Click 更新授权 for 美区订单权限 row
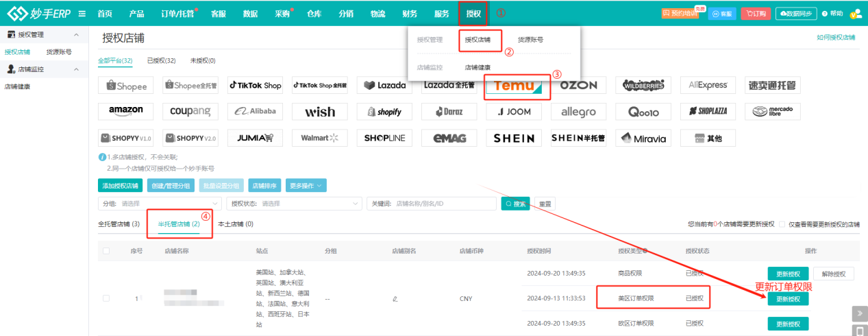Viewport: 868px width, 336px height. point(788,299)
